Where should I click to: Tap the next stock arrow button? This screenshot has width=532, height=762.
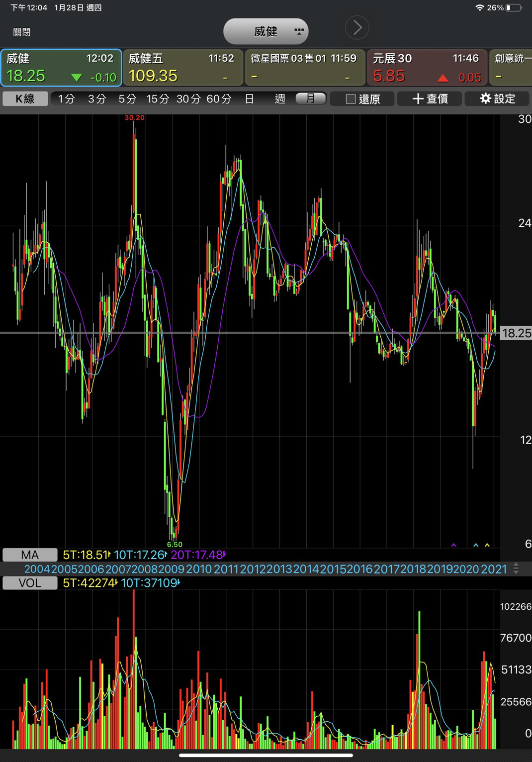pos(357,28)
